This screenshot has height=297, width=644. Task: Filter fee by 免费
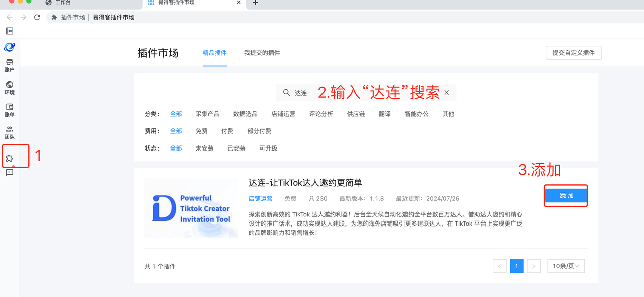[202, 131]
